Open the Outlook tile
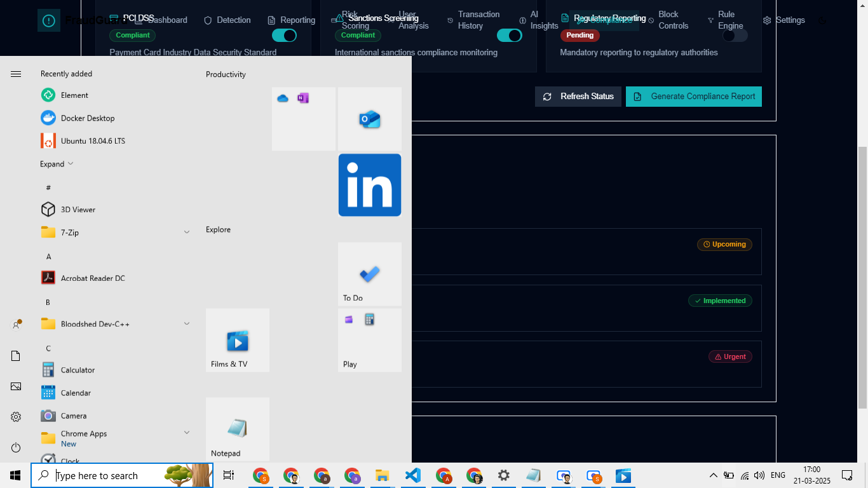Viewport: 868px width, 488px height. pos(370,119)
